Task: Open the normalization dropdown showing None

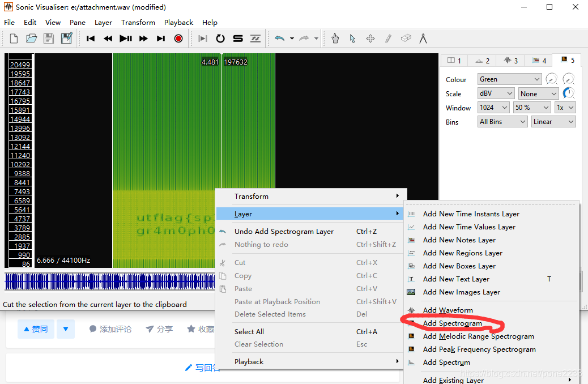Action: (x=539, y=94)
